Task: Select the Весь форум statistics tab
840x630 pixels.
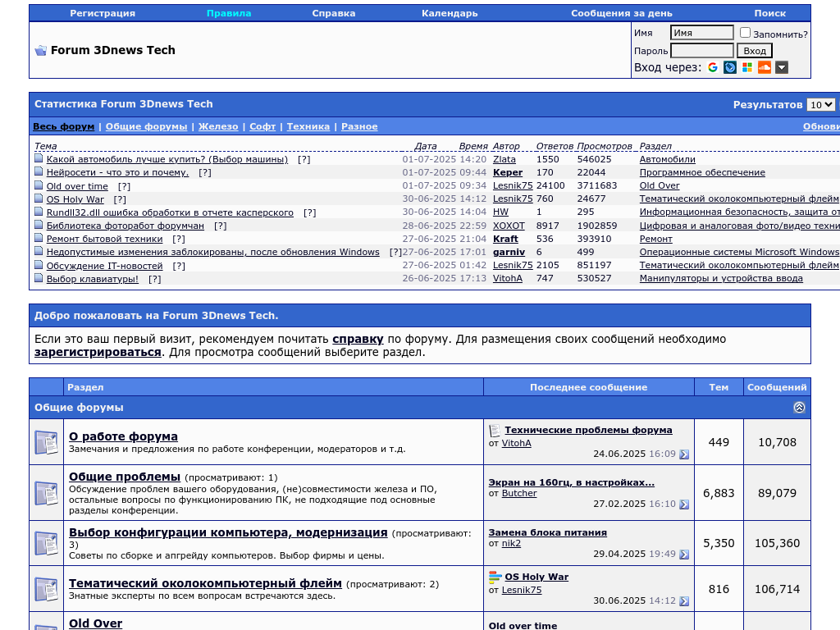Action: [64, 126]
